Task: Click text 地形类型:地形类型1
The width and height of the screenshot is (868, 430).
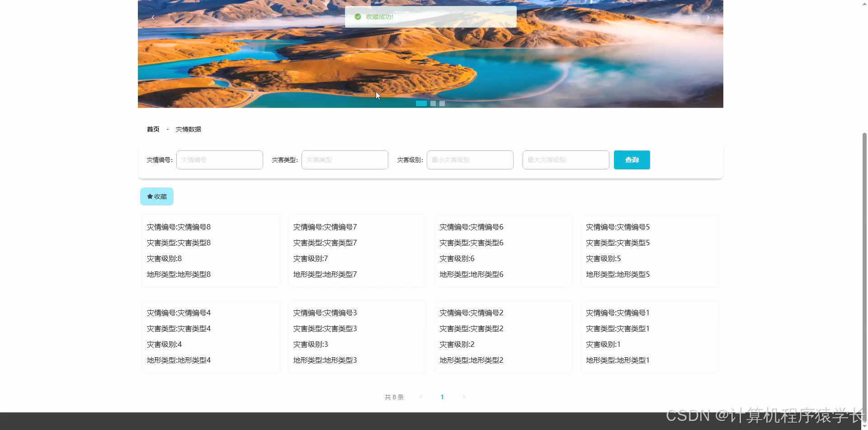Action: click(x=618, y=360)
